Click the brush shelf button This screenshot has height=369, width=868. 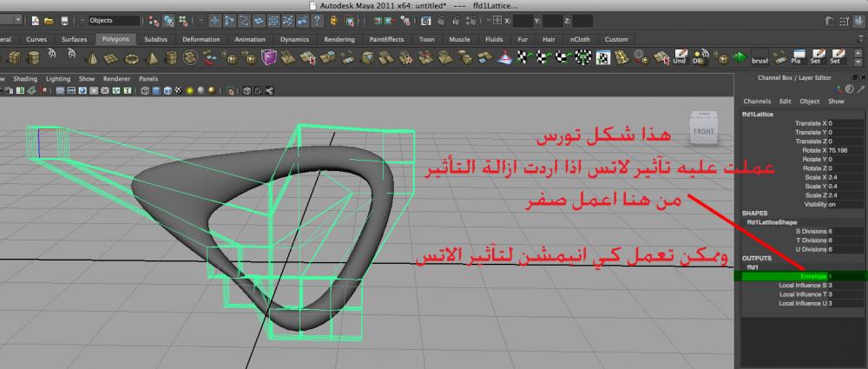click(x=760, y=57)
